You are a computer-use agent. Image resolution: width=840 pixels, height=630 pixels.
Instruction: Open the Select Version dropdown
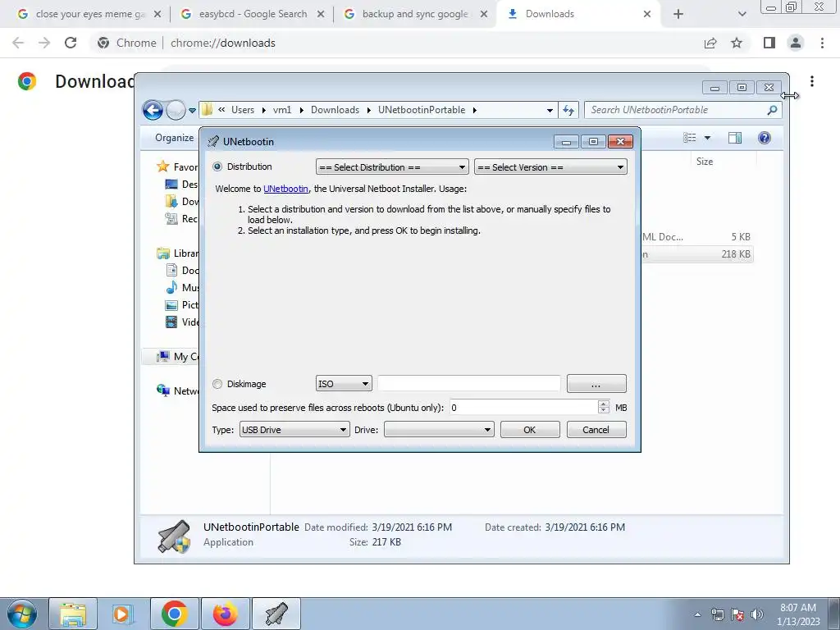(x=550, y=167)
